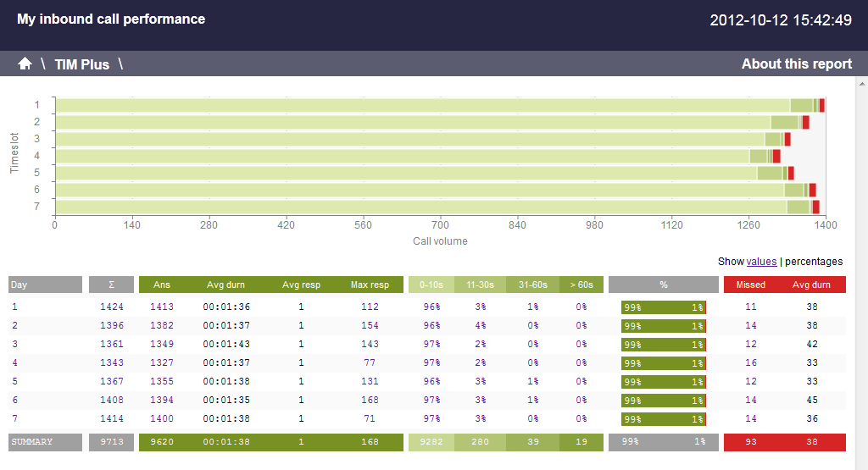Switch display to percentages
868x470 pixels.
point(814,262)
